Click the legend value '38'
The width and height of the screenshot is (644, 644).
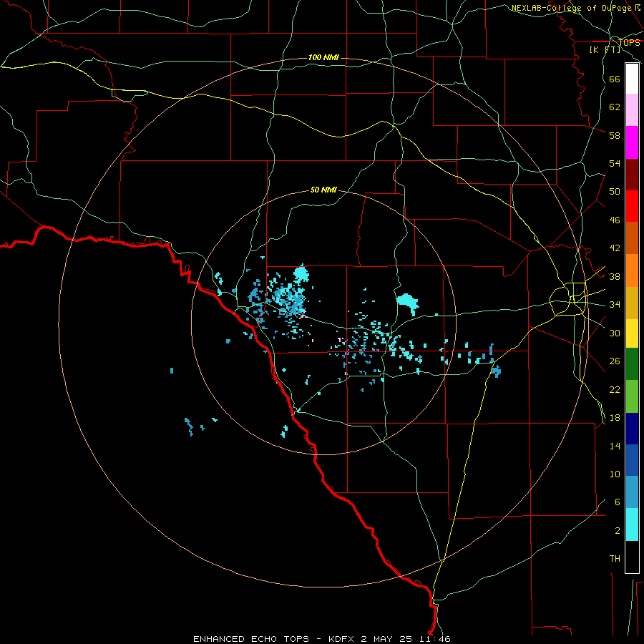(615, 276)
